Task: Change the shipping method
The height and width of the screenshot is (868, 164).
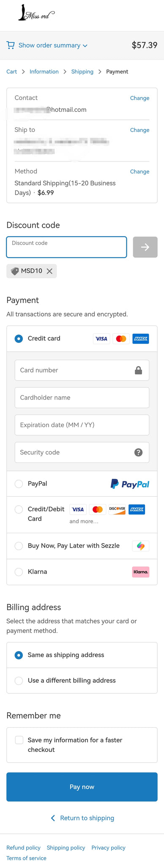Action: 139,172
